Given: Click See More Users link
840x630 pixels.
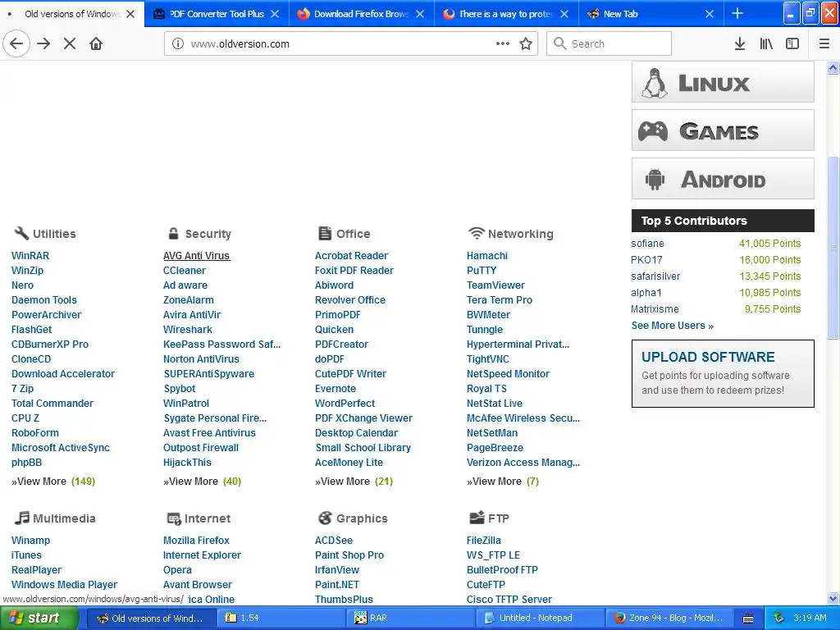Looking at the screenshot, I should click(673, 326).
